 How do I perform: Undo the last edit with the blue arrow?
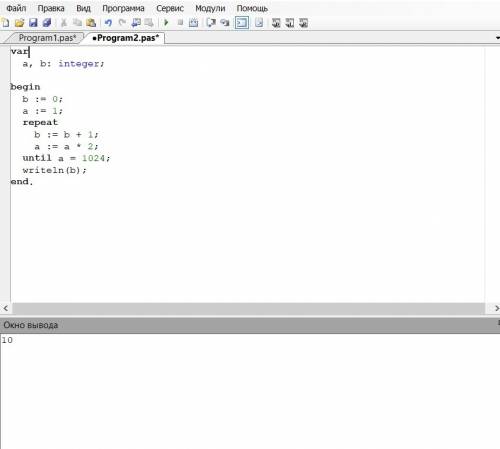[x=108, y=23]
